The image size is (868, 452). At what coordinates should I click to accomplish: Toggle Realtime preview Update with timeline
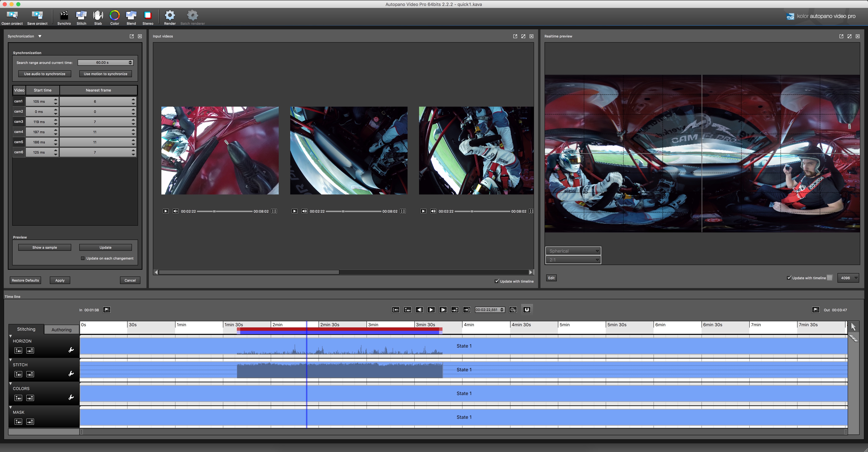coord(789,278)
